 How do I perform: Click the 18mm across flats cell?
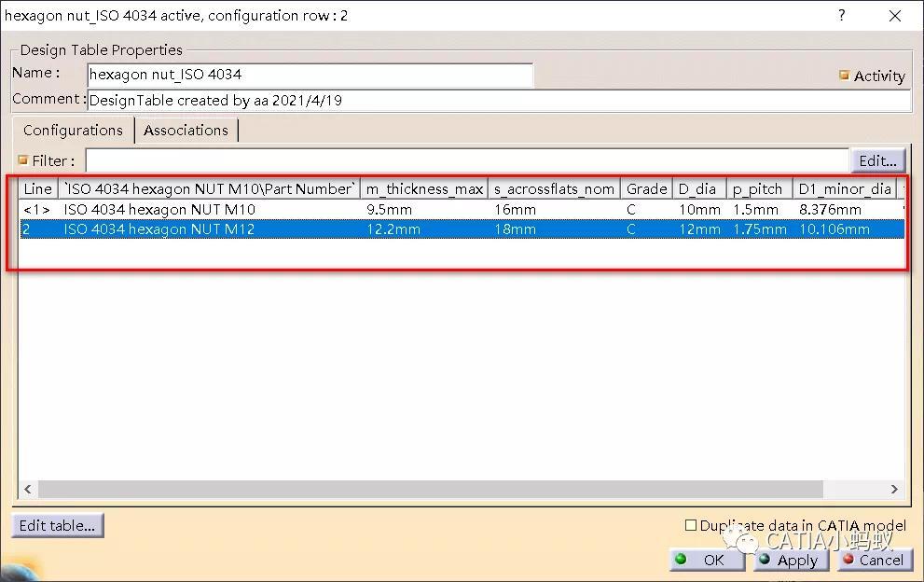point(515,229)
